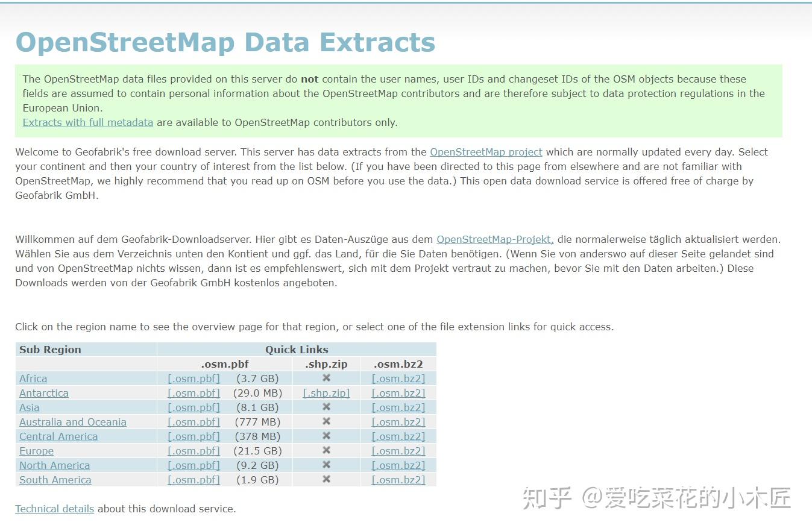Viewport: 812px width, 531px height.
Task: Download the Asia .osm.bz2 file
Action: click(x=398, y=407)
